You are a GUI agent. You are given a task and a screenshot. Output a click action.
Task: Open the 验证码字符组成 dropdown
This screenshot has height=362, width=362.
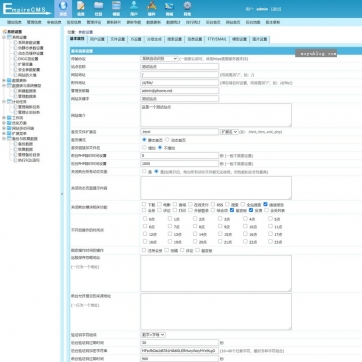click(x=153, y=334)
